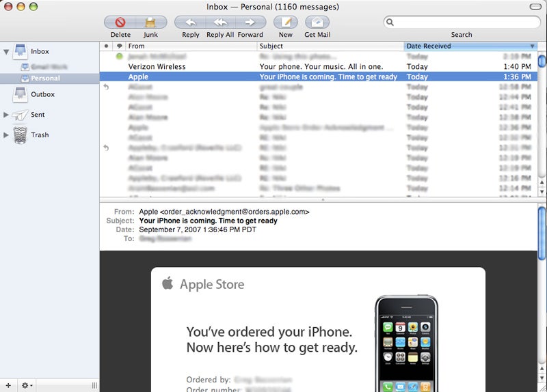
Task: Expand the Trash disclosure triangle
Action: click(6, 135)
